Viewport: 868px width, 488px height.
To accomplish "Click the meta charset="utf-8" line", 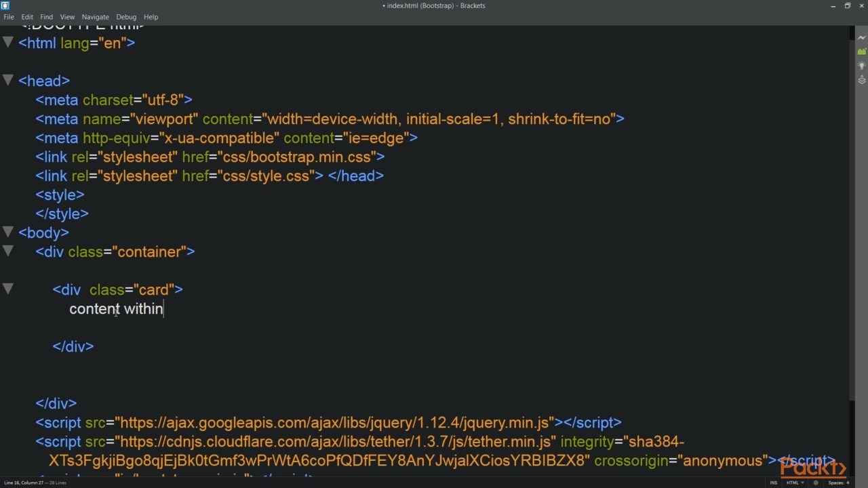I will (x=114, y=100).
